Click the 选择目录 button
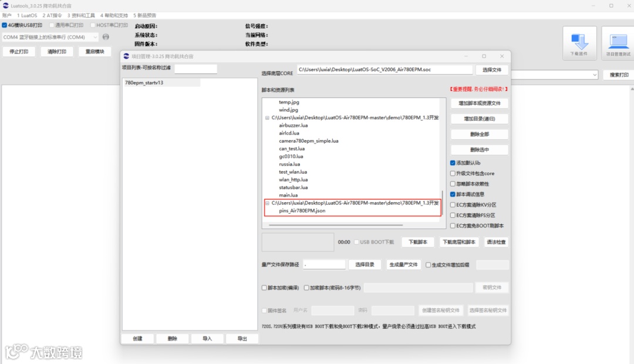This screenshot has width=634, height=364. [x=365, y=265]
